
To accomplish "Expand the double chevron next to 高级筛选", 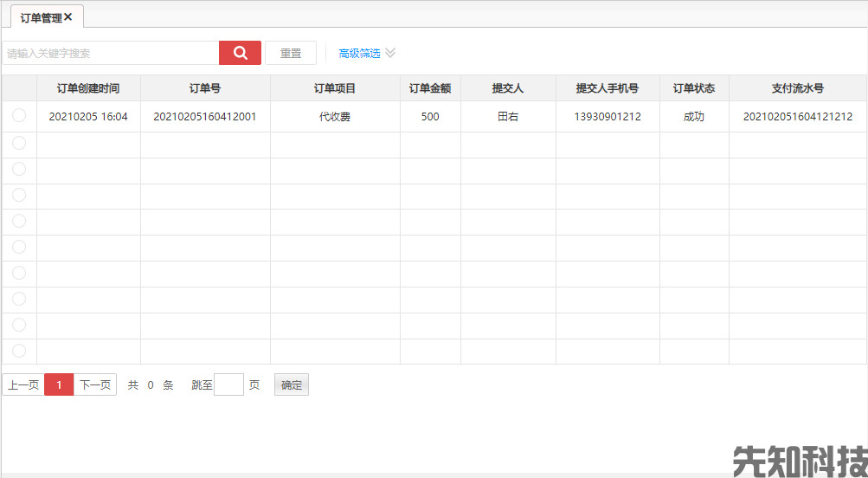I will click(390, 53).
